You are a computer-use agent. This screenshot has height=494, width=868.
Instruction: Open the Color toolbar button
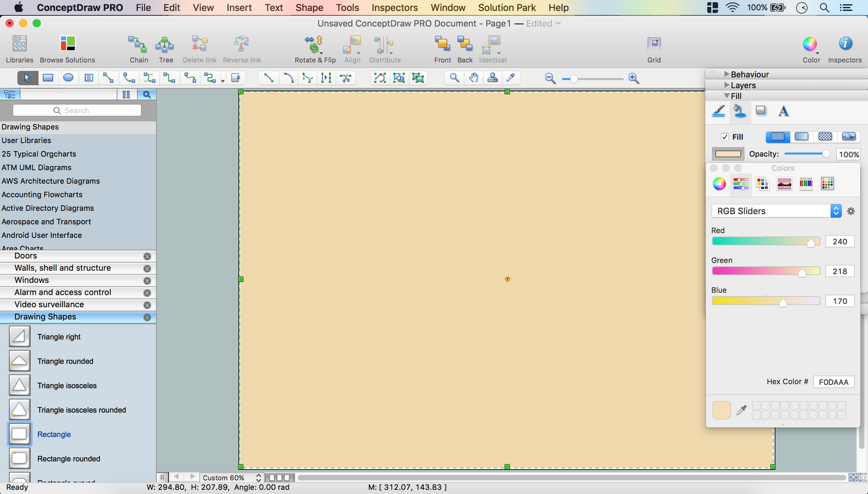pyautogui.click(x=811, y=49)
